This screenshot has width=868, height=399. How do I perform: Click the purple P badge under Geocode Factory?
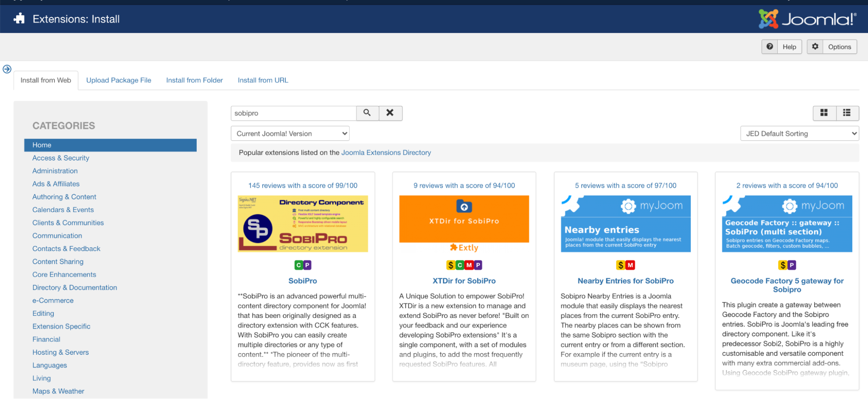(792, 265)
